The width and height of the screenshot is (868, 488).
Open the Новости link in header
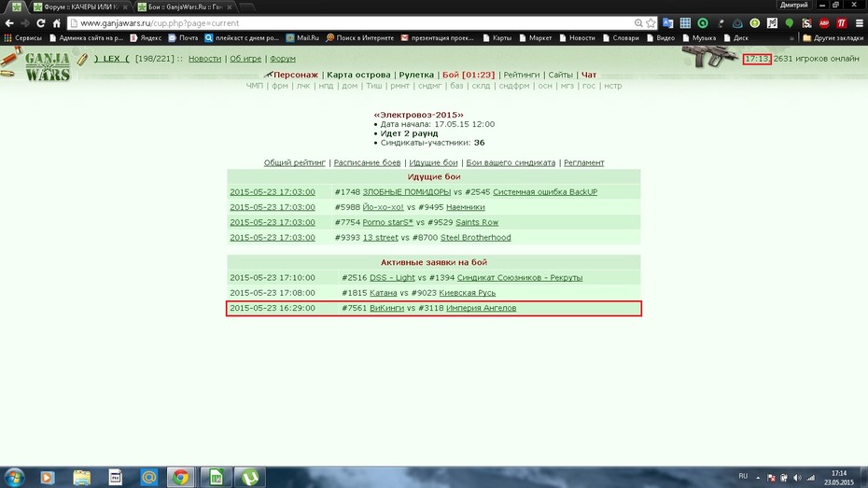[204, 59]
